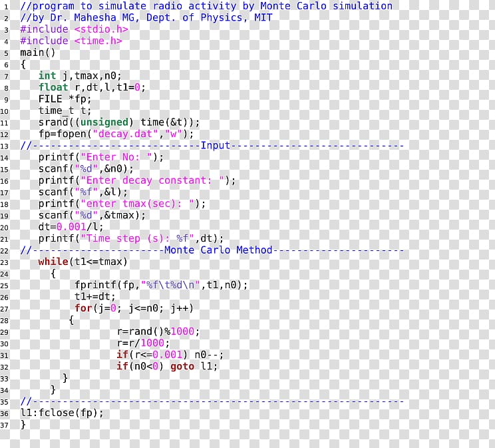Viewport: 495px width, 448px height.
Task: Click line number 37 in the gutter
Action: (x=5, y=425)
